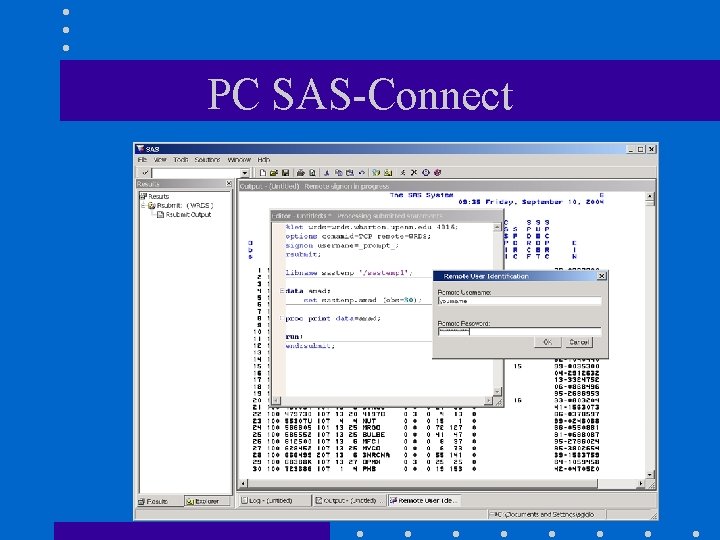Select the Output - (Untitled) window tab
720x540 pixels.
coord(349,501)
